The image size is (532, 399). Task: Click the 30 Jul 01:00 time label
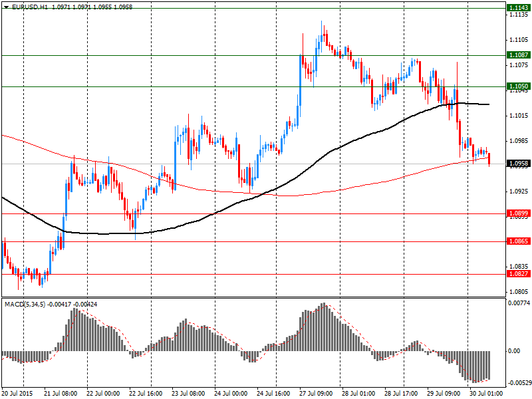(x=486, y=394)
